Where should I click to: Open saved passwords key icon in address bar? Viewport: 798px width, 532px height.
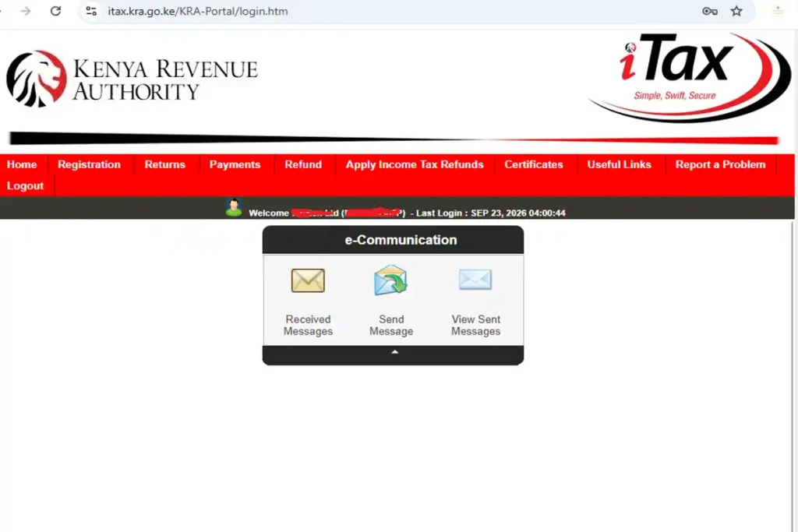tap(709, 11)
